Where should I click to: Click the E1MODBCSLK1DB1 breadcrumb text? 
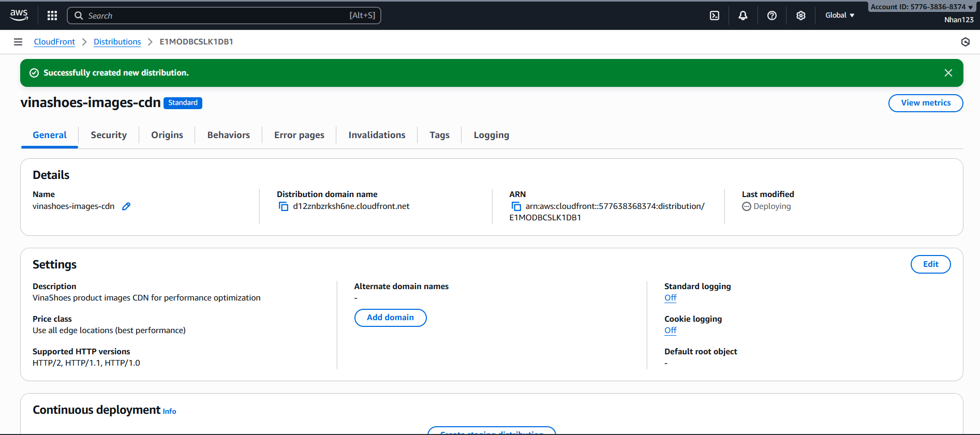[x=196, y=42]
